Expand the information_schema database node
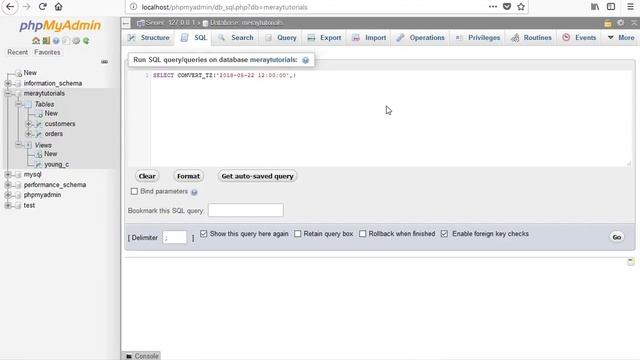 (8, 83)
